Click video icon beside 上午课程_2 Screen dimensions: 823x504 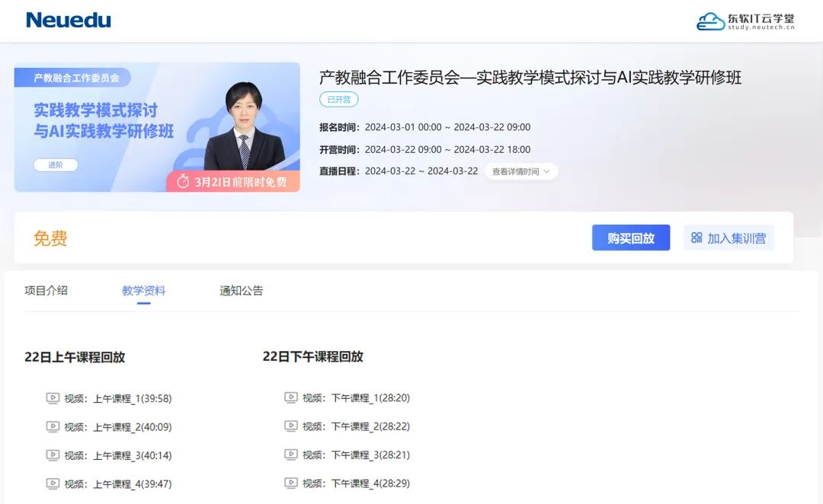tap(53, 427)
